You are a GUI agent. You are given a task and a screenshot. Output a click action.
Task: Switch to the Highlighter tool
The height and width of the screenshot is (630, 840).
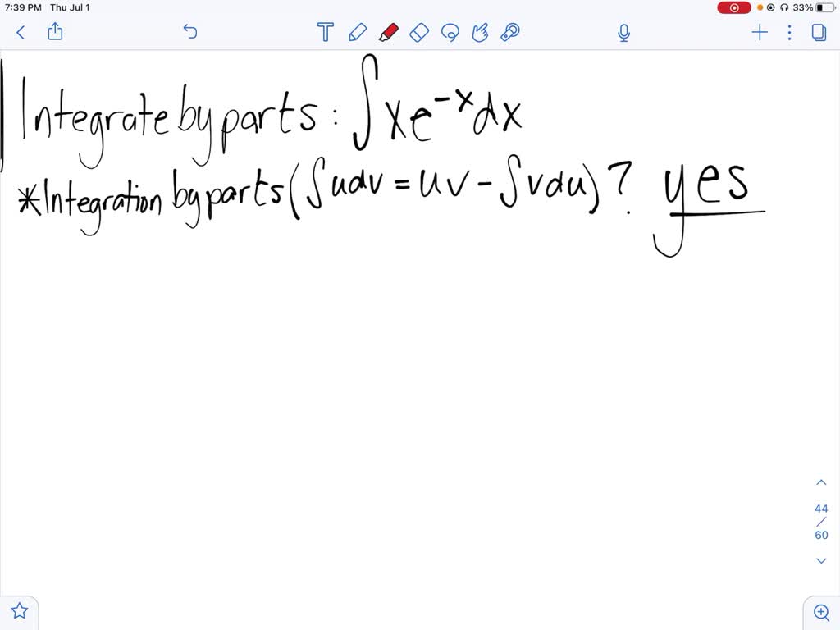388,32
